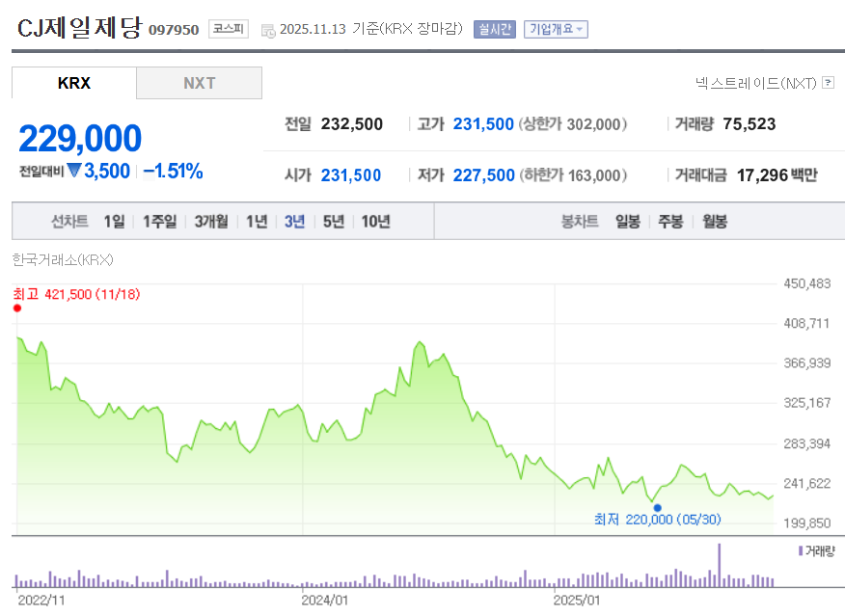Click the 선차트 chart type label
The width and height of the screenshot is (845, 616).
click(69, 222)
